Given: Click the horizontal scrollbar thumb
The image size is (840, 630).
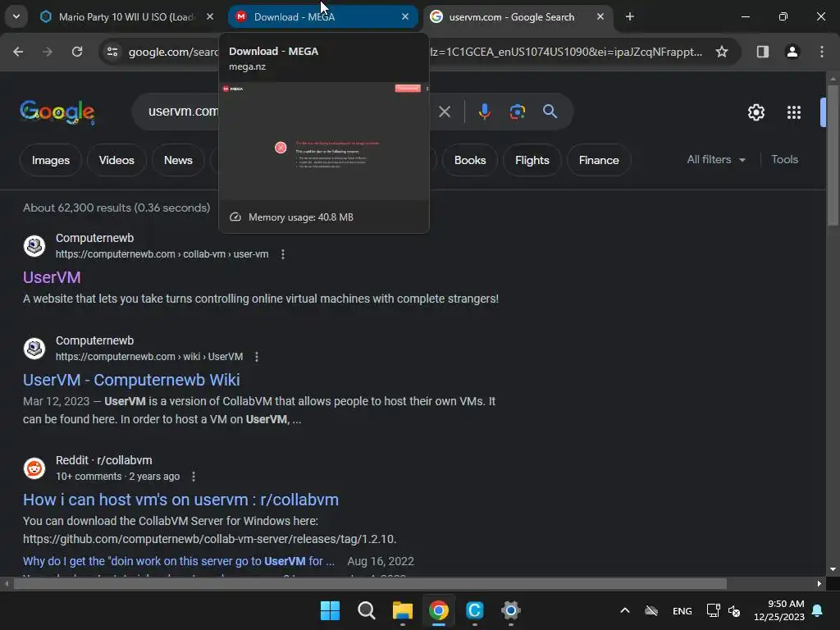Looking at the screenshot, I should point(370,583).
